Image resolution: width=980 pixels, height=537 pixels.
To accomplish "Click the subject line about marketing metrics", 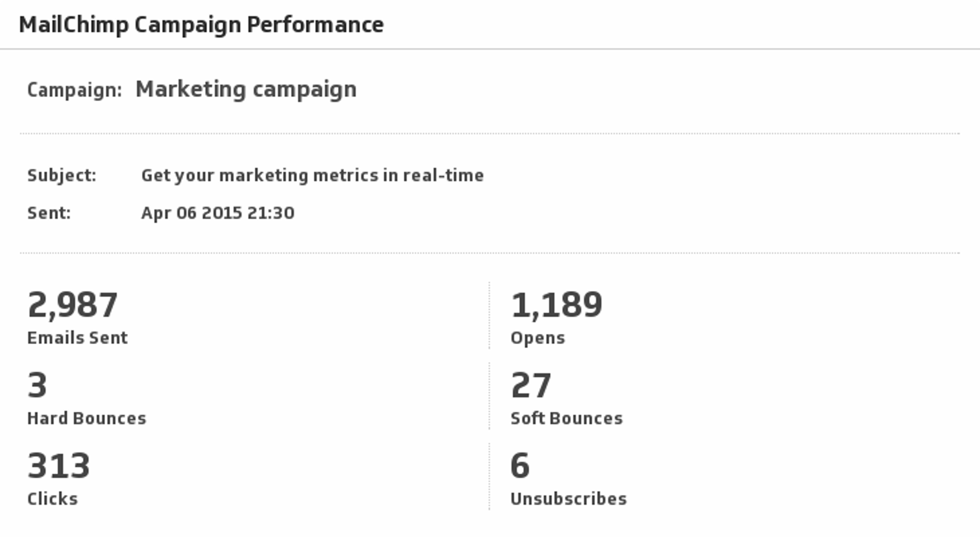I will click(312, 175).
